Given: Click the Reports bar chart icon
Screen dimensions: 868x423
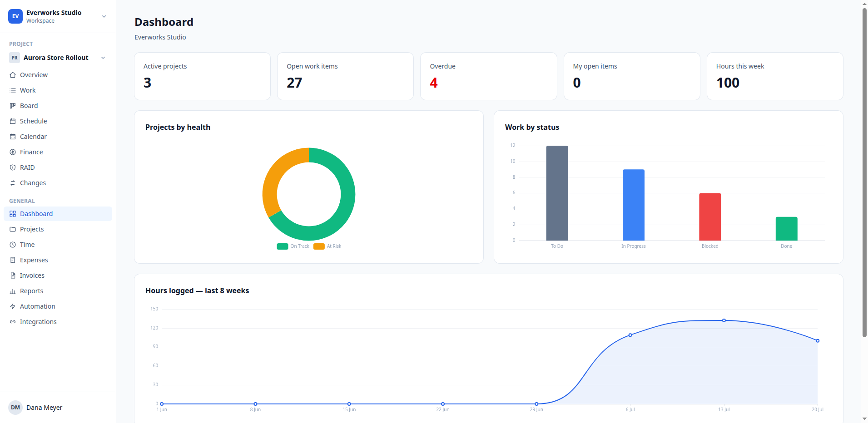Looking at the screenshot, I should tap(13, 291).
